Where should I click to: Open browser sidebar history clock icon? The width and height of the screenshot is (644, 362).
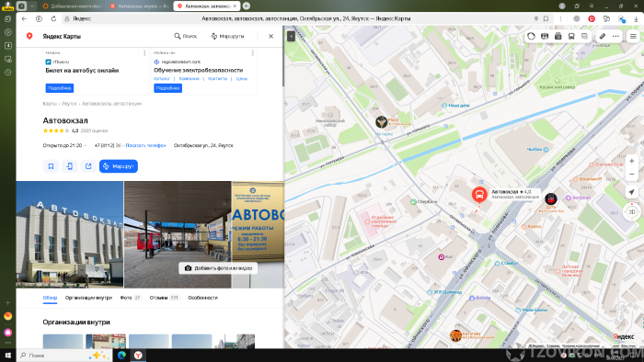click(7, 73)
